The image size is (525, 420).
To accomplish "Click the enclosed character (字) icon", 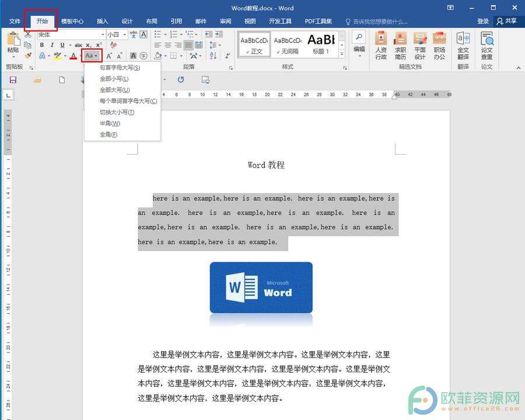I will (x=143, y=56).
